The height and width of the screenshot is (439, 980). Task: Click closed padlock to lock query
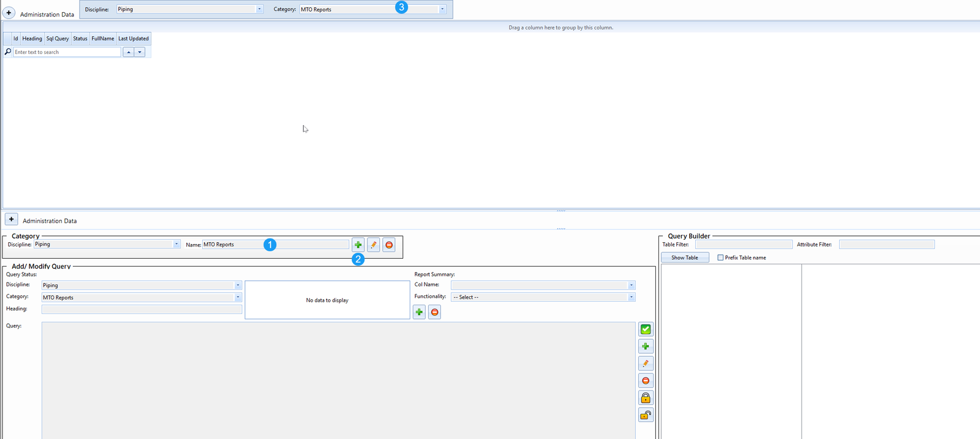(646, 398)
